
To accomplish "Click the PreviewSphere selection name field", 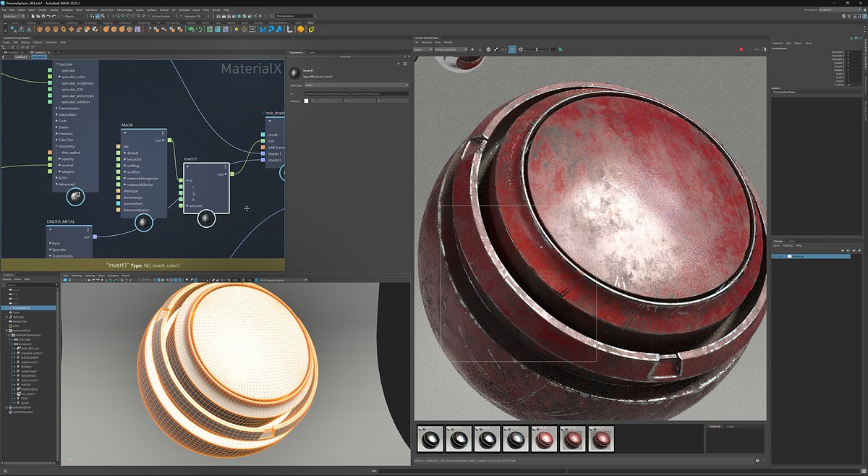I will click(x=295, y=16).
